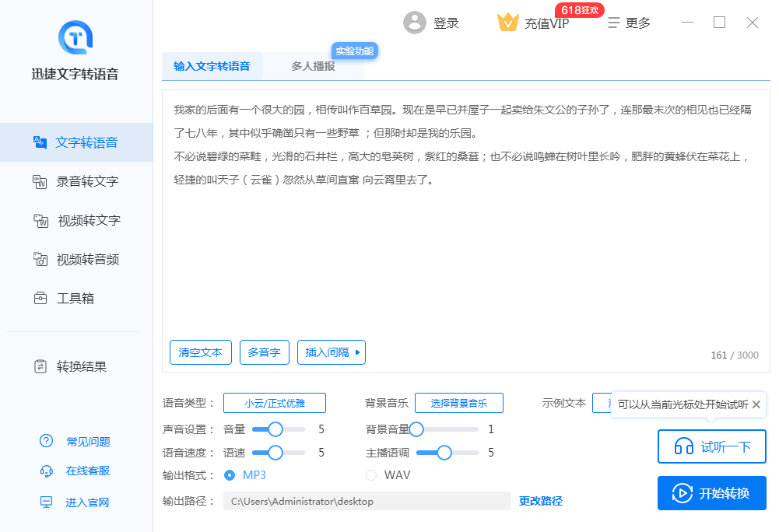Click the 清空文本 button

pos(201,352)
